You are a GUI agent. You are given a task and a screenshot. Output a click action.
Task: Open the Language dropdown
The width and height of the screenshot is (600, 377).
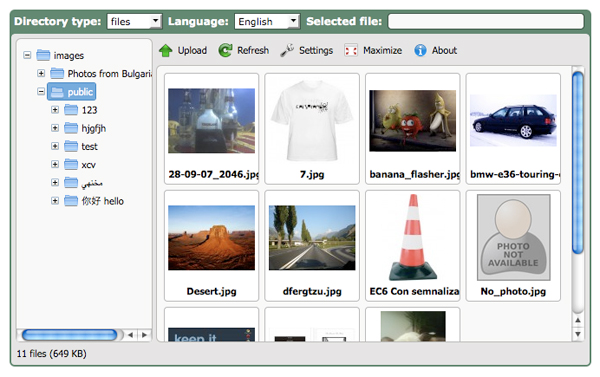(267, 21)
